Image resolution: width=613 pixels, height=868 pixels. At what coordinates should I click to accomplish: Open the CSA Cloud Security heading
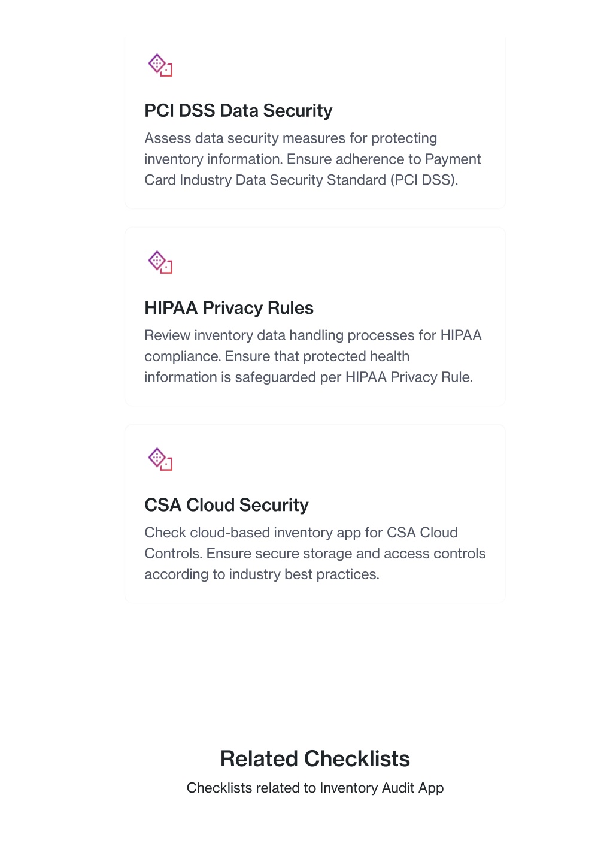click(x=226, y=505)
